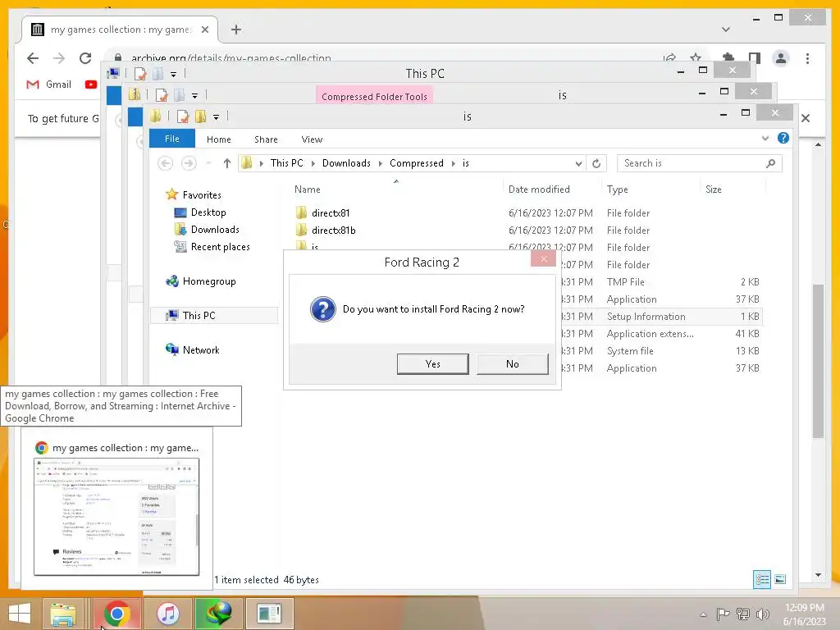Image resolution: width=840 pixels, height=630 pixels.
Task: Click Yes to install Ford Racing 2
Action: 432,363
